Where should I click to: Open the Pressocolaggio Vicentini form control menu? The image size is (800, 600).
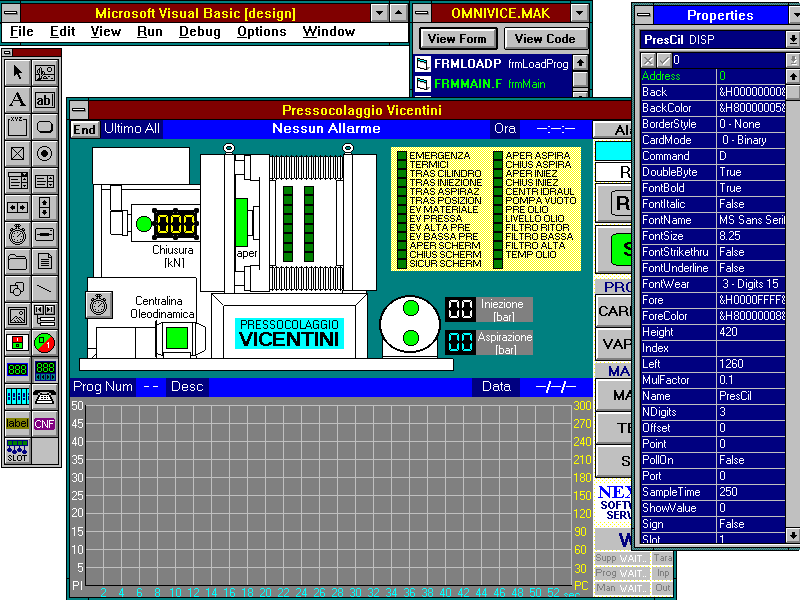point(79,110)
